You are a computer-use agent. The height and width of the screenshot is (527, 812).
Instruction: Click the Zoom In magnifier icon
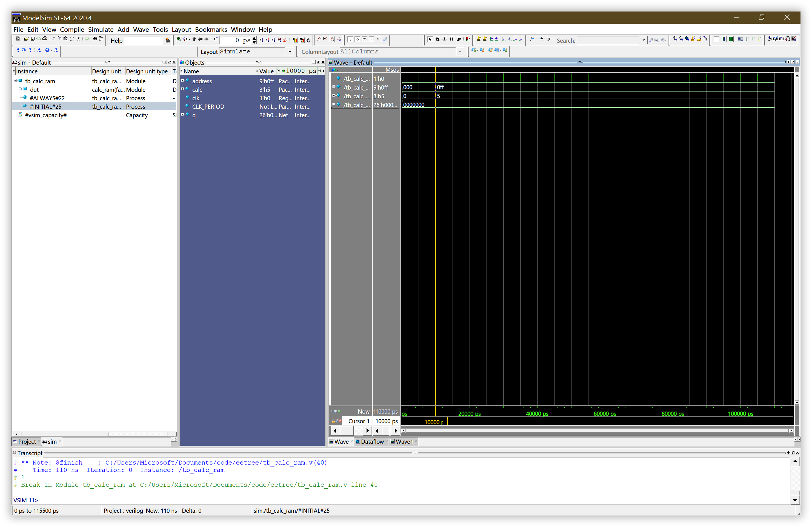point(675,39)
